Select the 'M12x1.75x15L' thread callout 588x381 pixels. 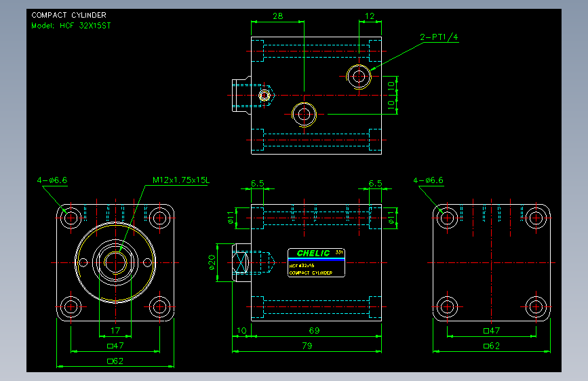[181, 180]
